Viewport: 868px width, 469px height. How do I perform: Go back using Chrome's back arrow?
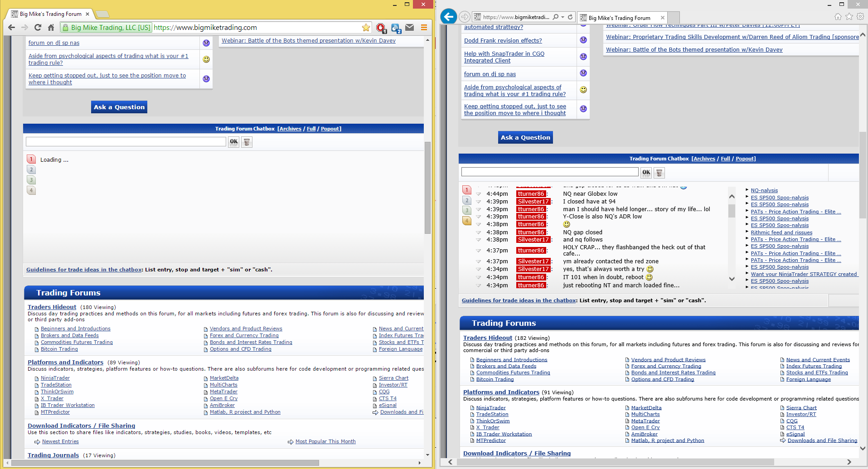pos(11,28)
